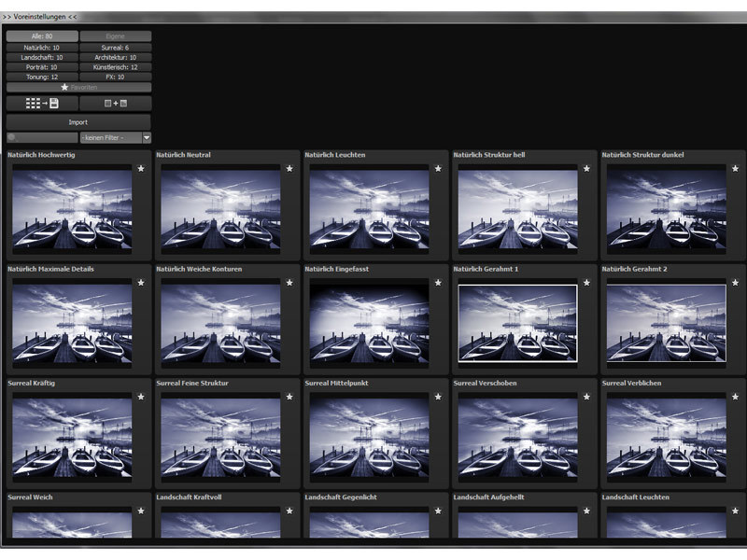Apply the Natürlich Hochwertig preset thumbnail
The width and height of the screenshot is (747, 560).
click(x=72, y=209)
